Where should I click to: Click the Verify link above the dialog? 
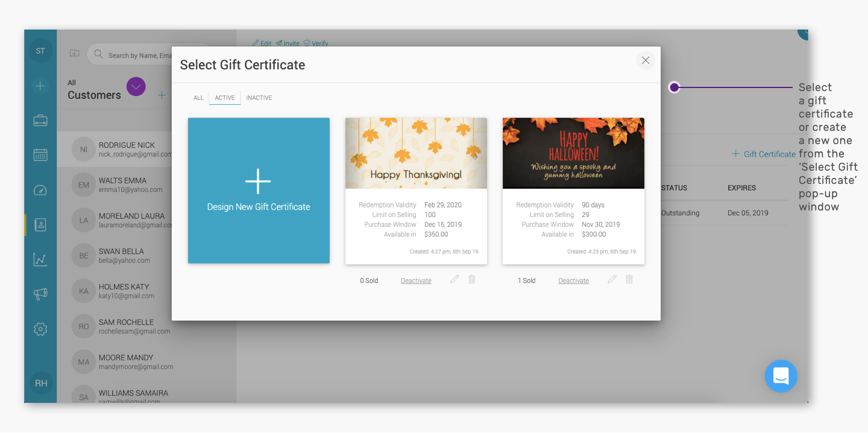tap(316, 43)
